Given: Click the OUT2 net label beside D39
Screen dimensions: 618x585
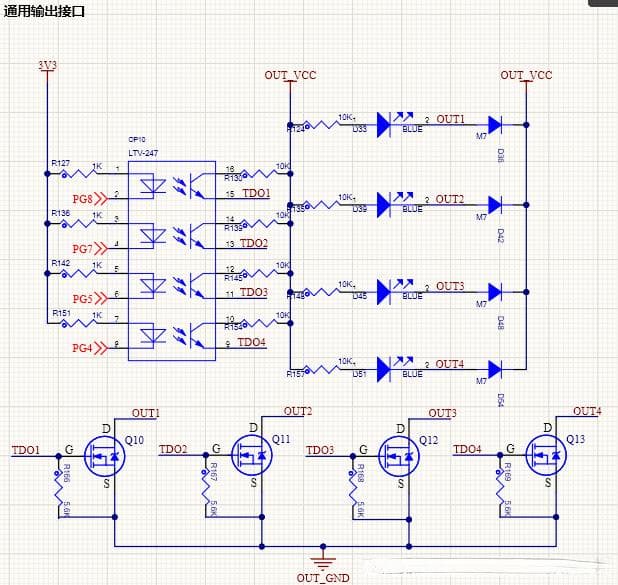Looking at the screenshot, I should pos(450,199).
